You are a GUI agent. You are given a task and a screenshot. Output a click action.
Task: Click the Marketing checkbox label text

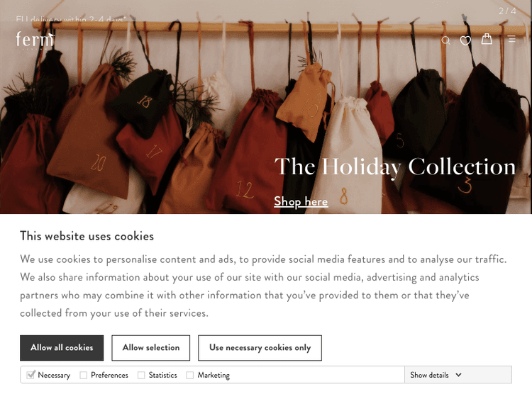pyautogui.click(x=214, y=375)
